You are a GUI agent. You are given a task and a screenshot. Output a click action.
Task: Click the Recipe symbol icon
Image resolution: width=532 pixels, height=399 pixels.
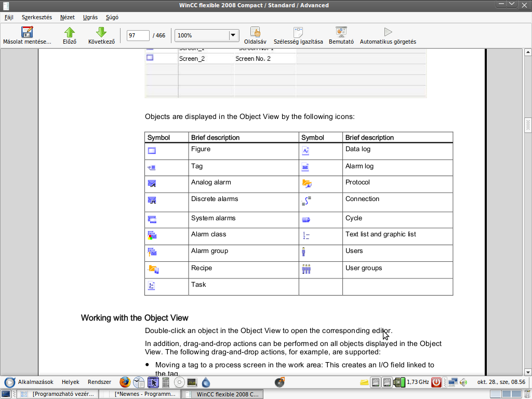(x=153, y=270)
